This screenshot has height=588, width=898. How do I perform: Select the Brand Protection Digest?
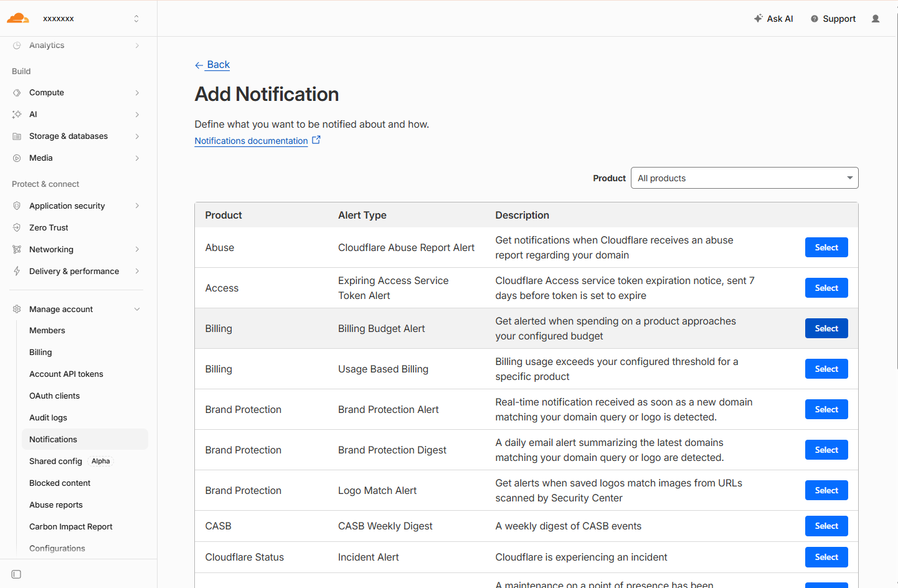click(826, 450)
